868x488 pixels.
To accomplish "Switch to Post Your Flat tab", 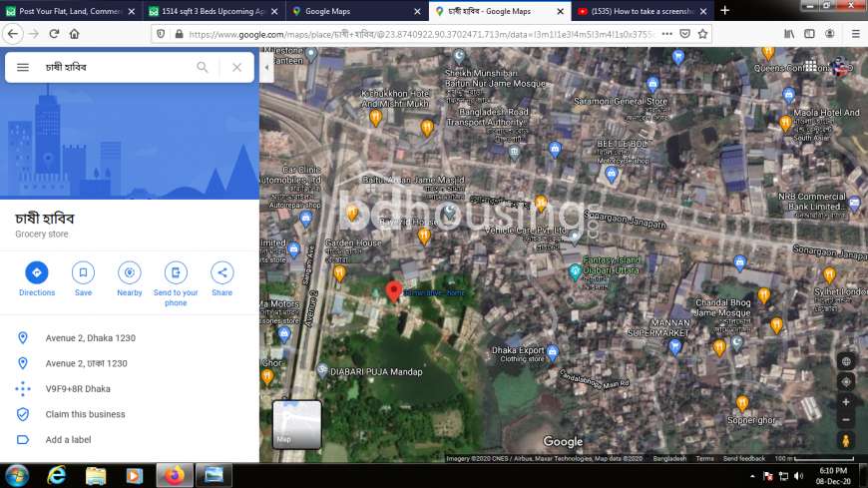I will 70,11.
